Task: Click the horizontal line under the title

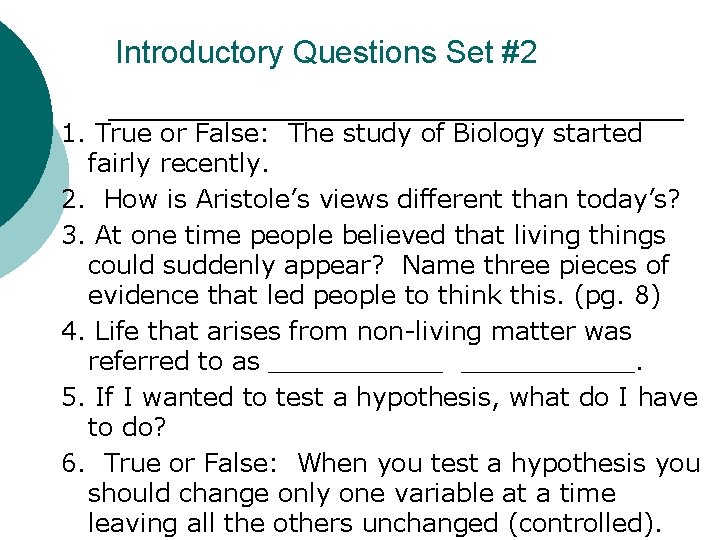Action: click(395, 118)
